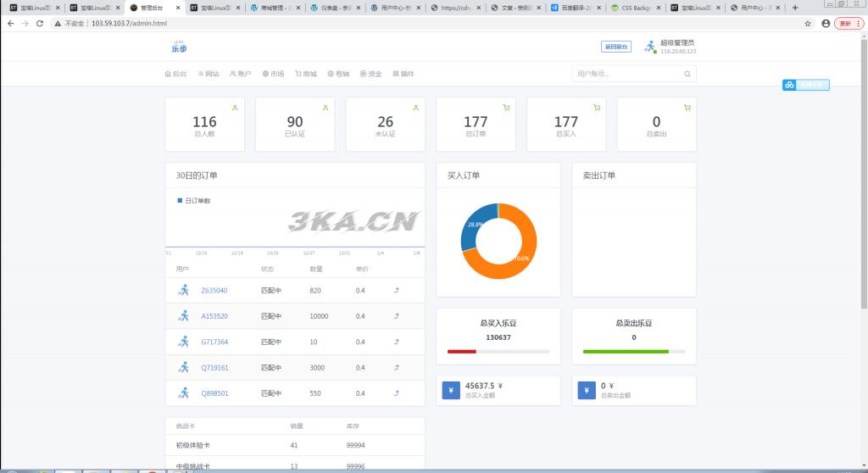
Task: Click the yen icon beside 45637.5 total
Action: click(x=451, y=391)
